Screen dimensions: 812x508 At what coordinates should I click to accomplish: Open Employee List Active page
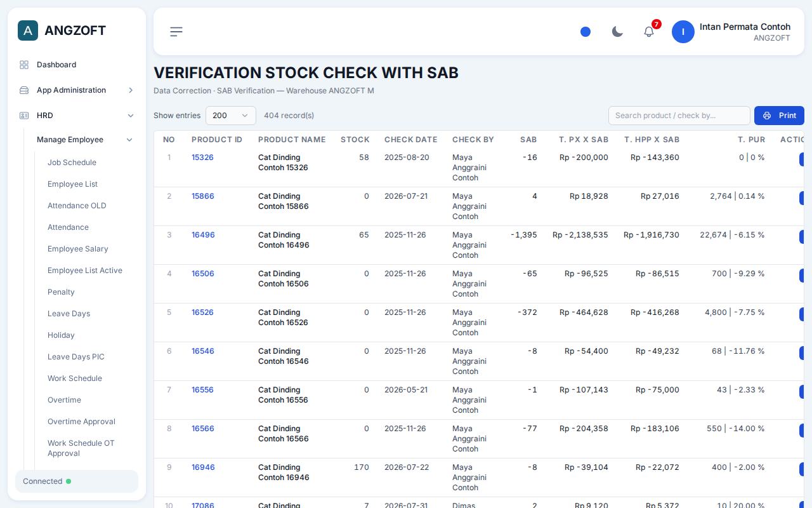coord(85,271)
